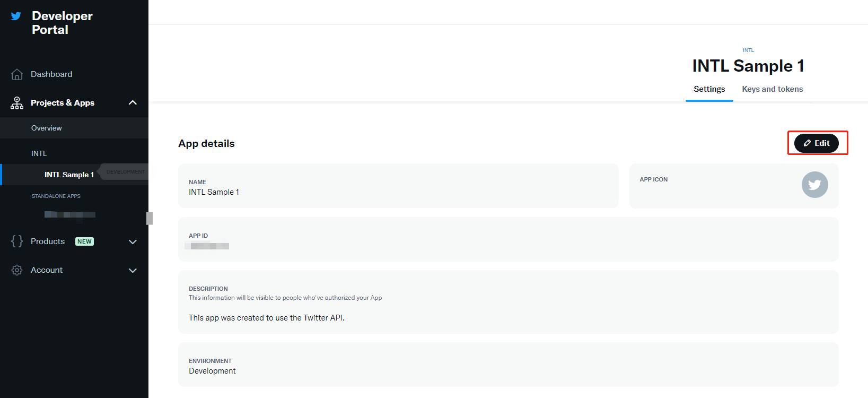Expand the Products menu chevron
Viewport: 868px width, 398px height.
click(x=133, y=242)
